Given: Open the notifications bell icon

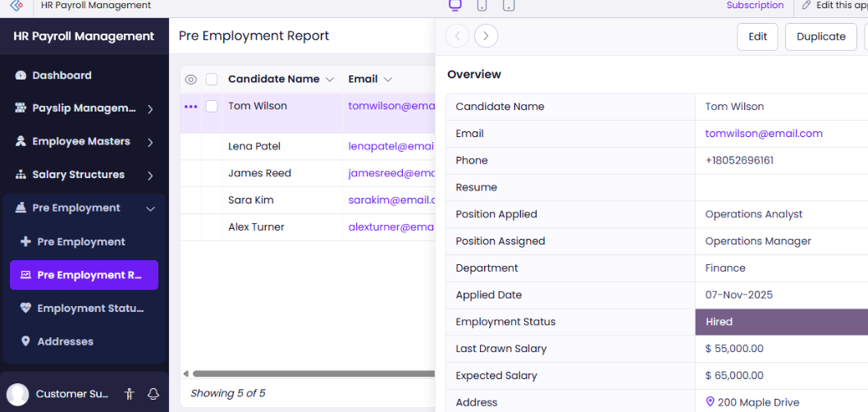Looking at the screenshot, I should pos(153,394).
